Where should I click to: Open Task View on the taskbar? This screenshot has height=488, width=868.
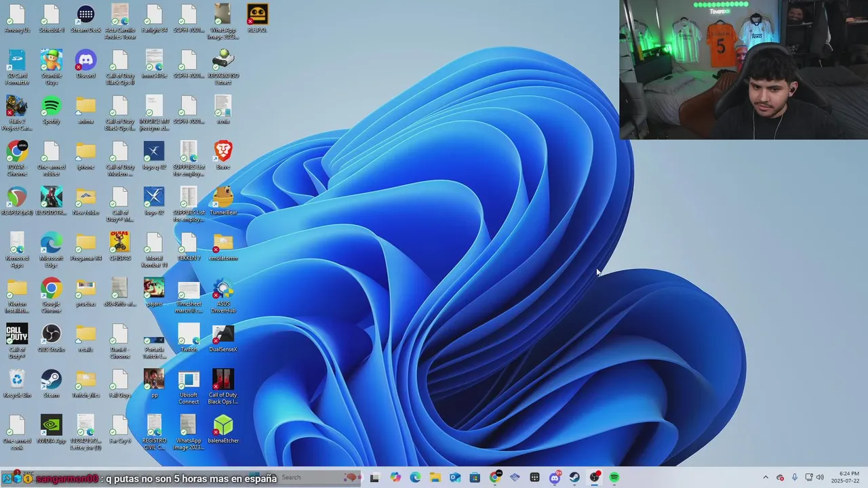(x=374, y=478)
